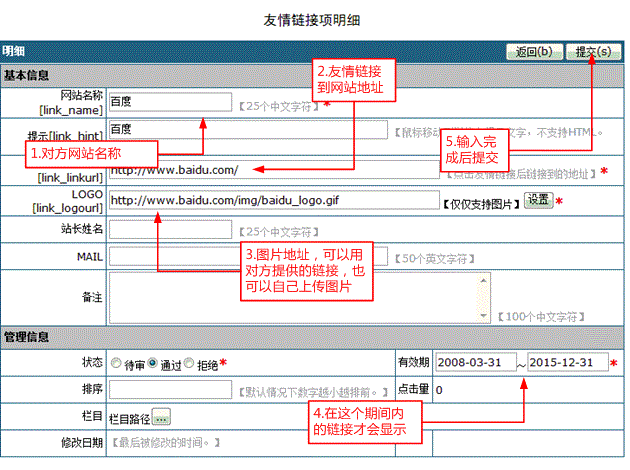Image resolution: width=630 pixels, height=470 pixels.
Task: Set status to 拒绝 radio button
Action: click(190, 363)
